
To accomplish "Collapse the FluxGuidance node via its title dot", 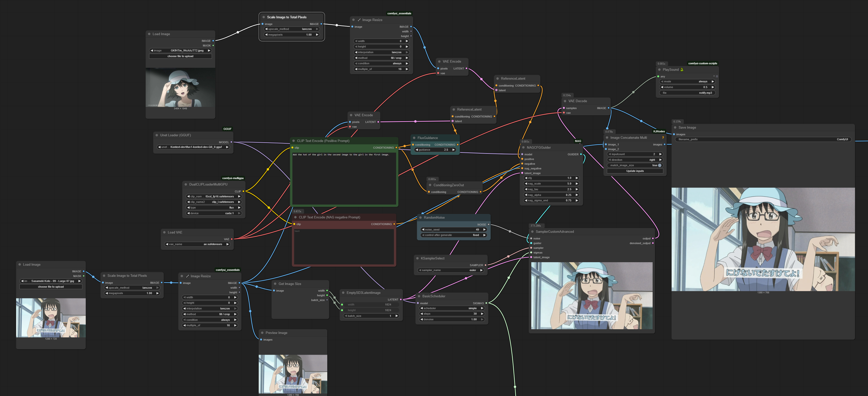I will (414, 138).
